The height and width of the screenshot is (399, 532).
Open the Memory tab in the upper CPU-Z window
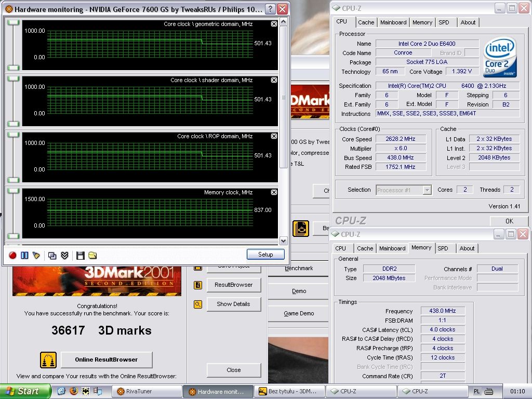(422, 22)
